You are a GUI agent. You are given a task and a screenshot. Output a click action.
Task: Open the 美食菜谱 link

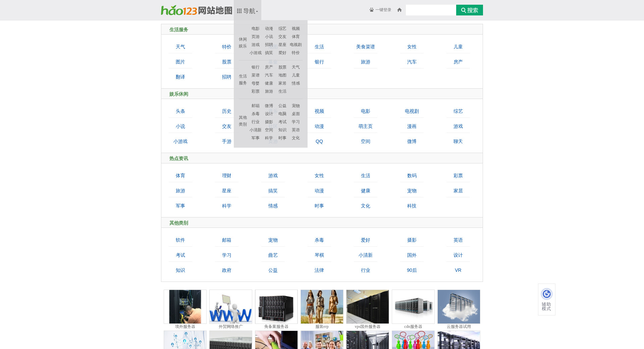pos(366,47)
